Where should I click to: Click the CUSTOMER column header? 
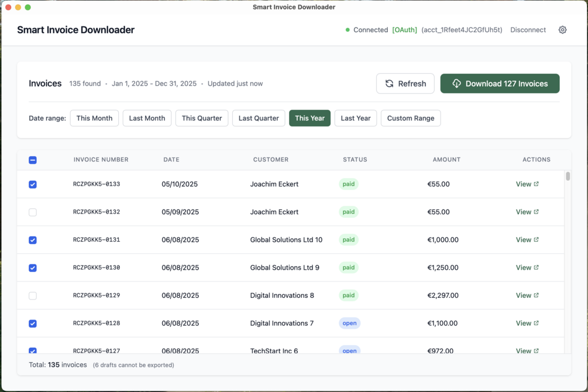(x=271, y=159)
